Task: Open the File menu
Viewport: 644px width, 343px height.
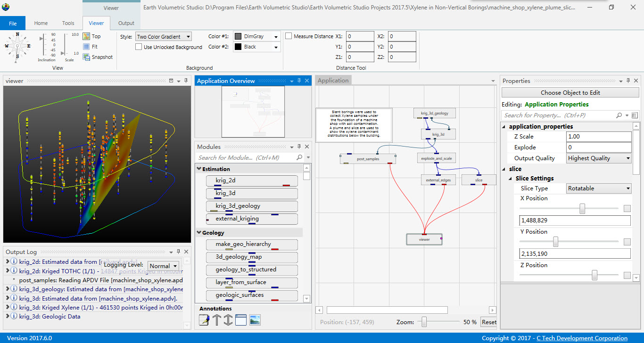Action: (13, 23)
